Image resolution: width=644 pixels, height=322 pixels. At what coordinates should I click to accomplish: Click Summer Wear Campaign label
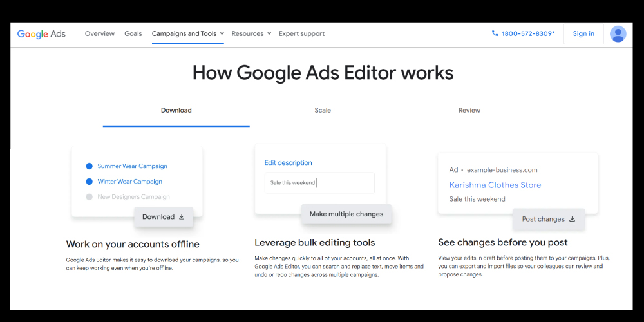(x=132, y=166)
